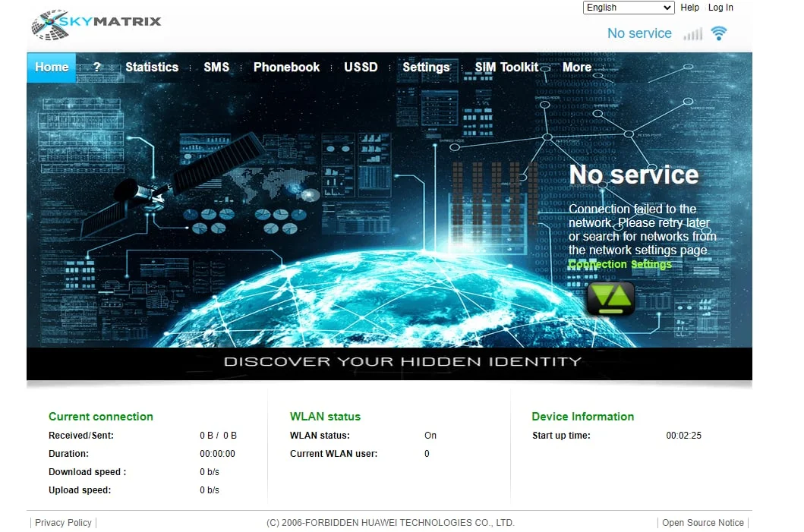This screenshot has height=532, width=804.
Task: Click the Wi-Fi status icon
Action: point(719,33)
